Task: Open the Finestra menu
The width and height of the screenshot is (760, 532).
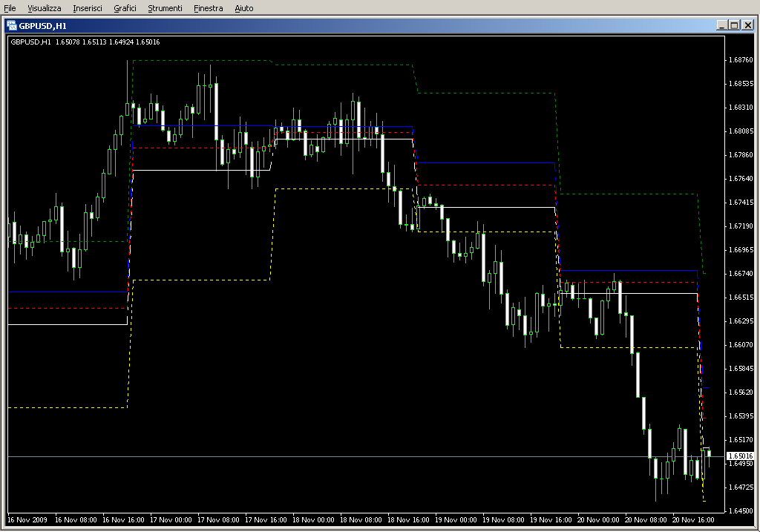Action: point(208,8)
